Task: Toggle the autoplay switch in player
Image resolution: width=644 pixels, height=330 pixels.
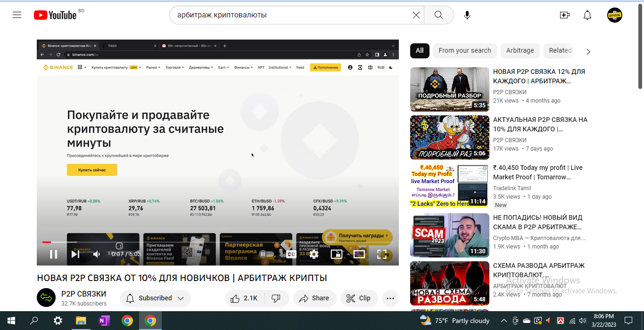Action: coord(266,254)
